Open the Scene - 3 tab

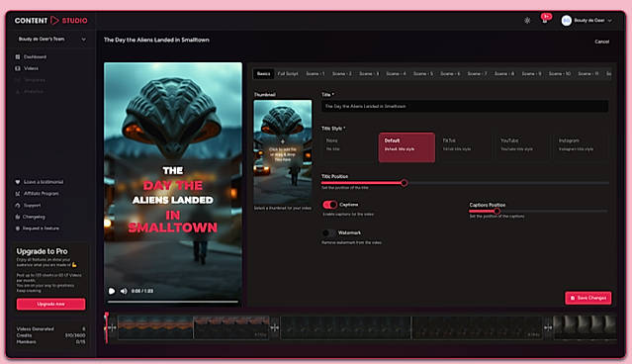(x=369, y=74)
